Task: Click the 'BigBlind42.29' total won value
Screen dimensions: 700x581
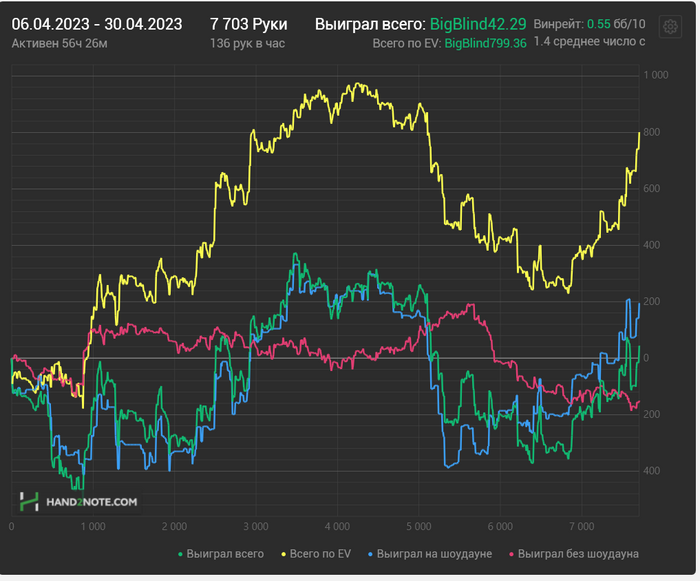Action: pos(478,24)
